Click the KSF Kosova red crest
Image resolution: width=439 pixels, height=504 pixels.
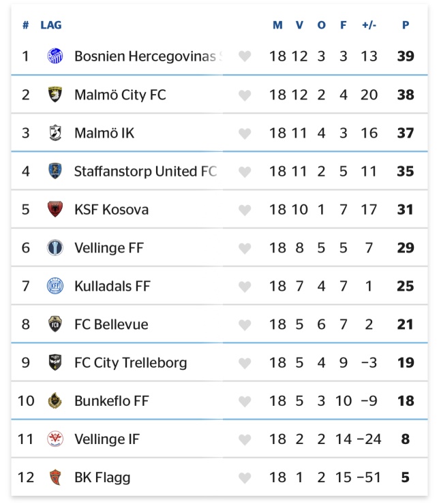click(x=55, y=209)
